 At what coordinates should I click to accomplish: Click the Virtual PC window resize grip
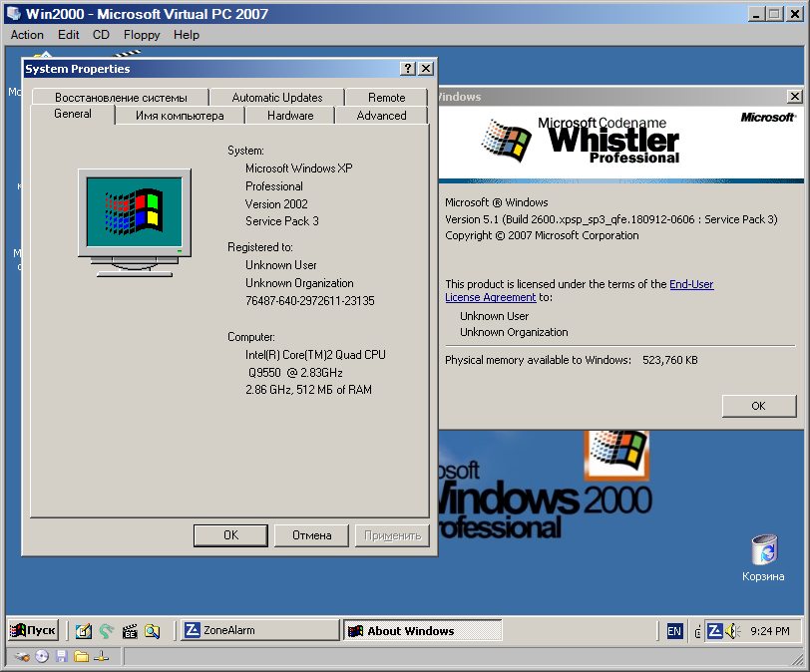pyautogui.click(x=798, y=659)
